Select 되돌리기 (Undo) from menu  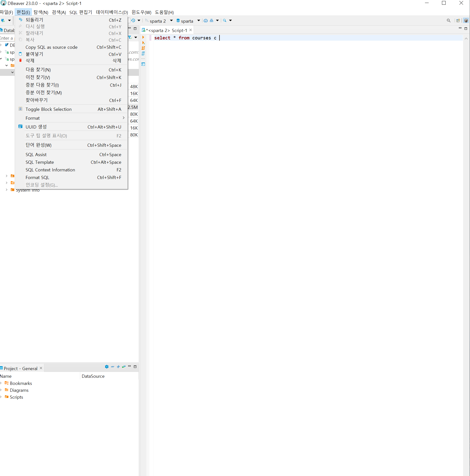[x=71, y=20]
